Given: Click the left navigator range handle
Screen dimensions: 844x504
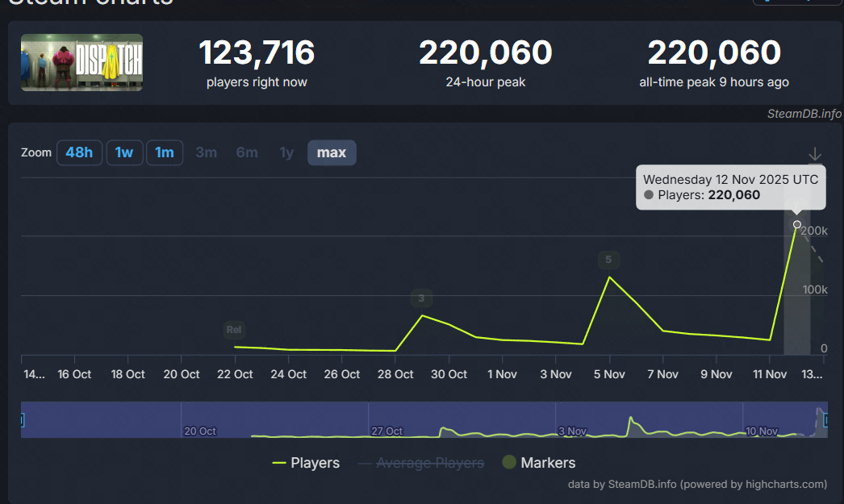Looking at the screenshot, I should click(22, 419).
